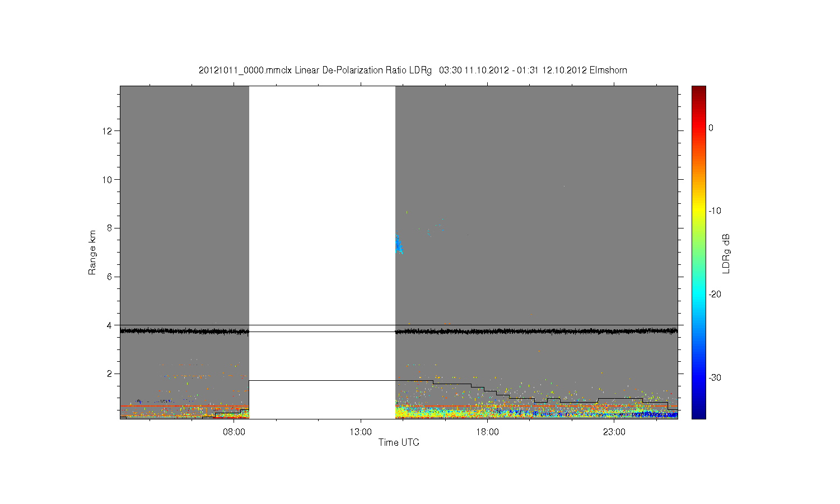Click the 'Time UTC' x-axis label
The width and height of the screenshot is (840, 504).
[399, 442]
